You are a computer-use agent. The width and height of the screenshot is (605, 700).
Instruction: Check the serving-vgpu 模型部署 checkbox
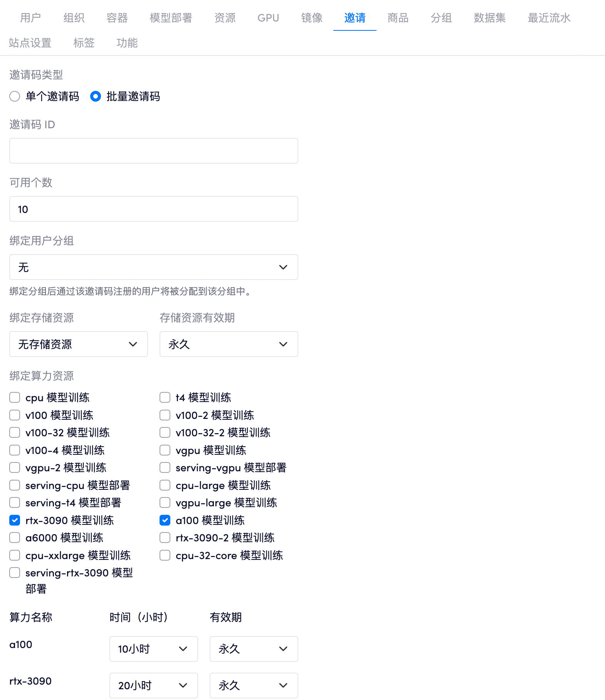coord(165,468)
